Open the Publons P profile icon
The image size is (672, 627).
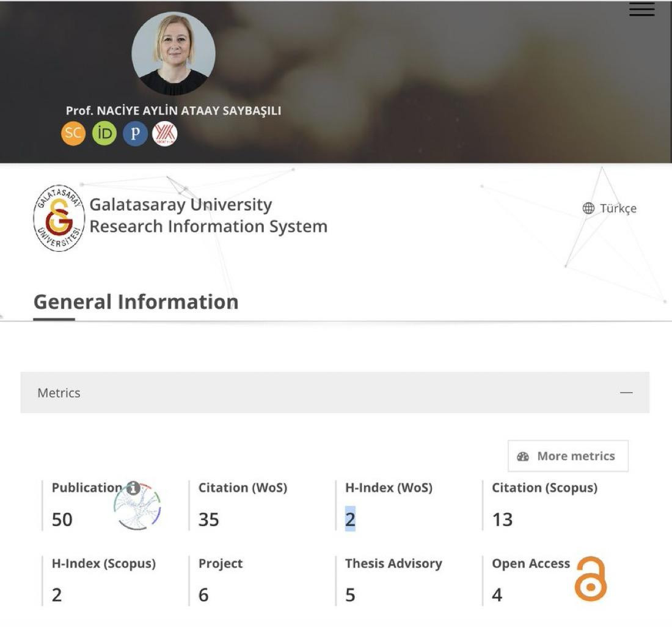(135, 133)
